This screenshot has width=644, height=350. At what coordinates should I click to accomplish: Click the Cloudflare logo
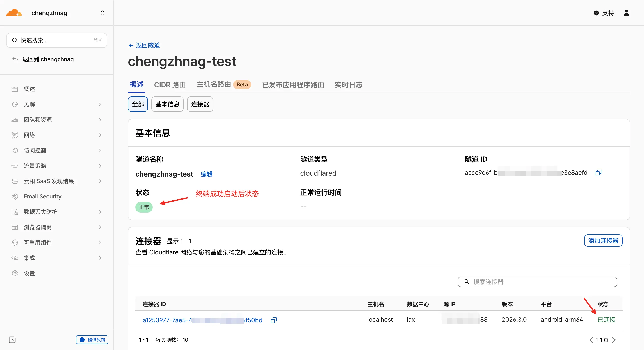coord(14,13)
